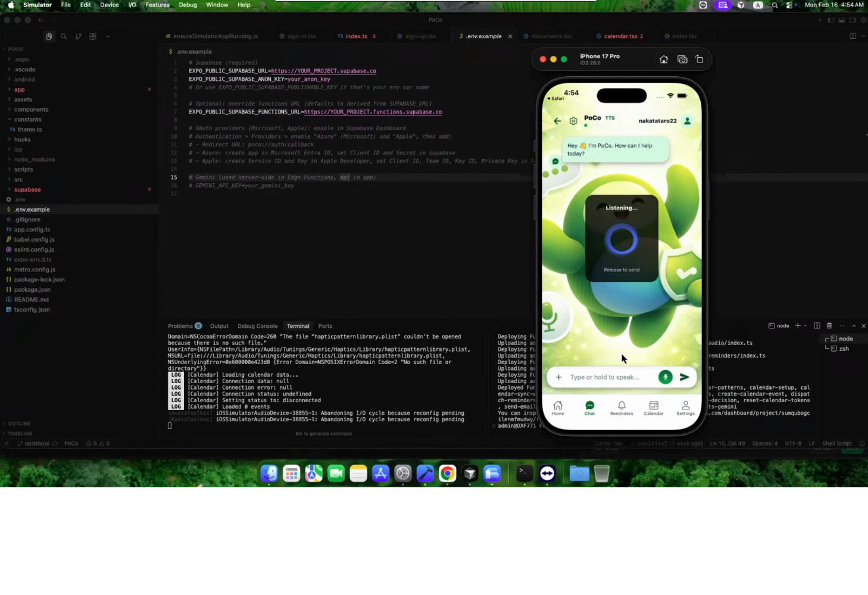Split the editor to the right
This screenshot has height=595, width=868.
[853, 36]
